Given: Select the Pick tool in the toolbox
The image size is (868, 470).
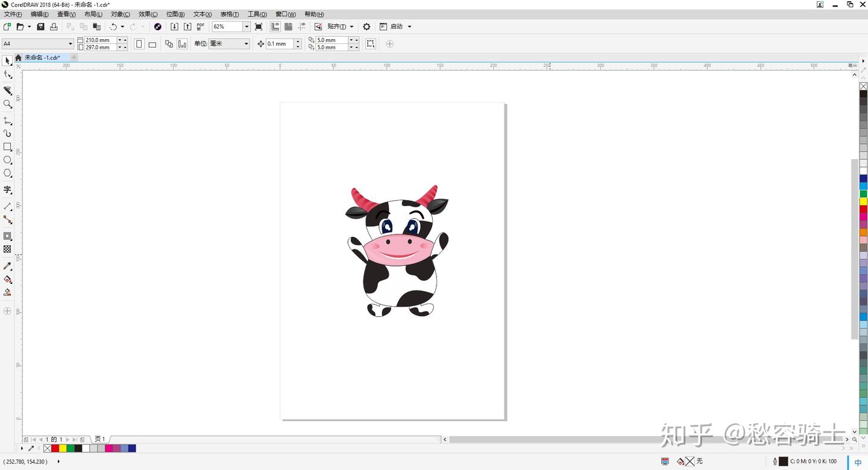Looking at the screenshot, I should (x=7, y=61).
